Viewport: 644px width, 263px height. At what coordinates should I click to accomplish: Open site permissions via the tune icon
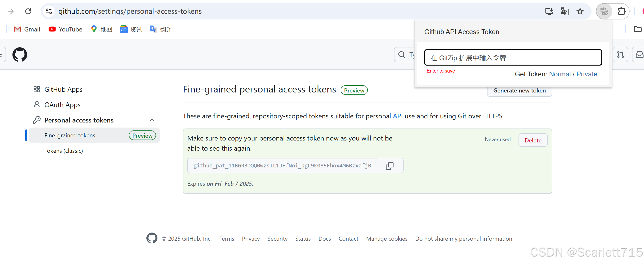pos(49,11)
